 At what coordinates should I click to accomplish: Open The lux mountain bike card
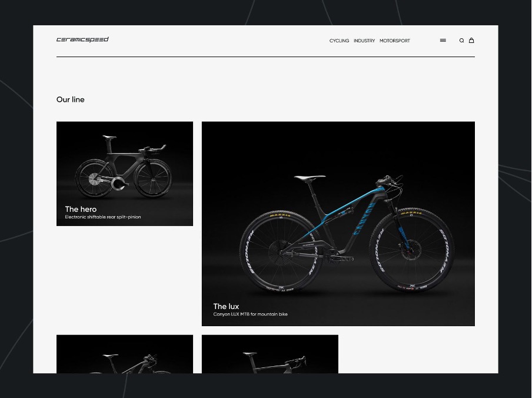pyautogui.click(x=338, y=224)
